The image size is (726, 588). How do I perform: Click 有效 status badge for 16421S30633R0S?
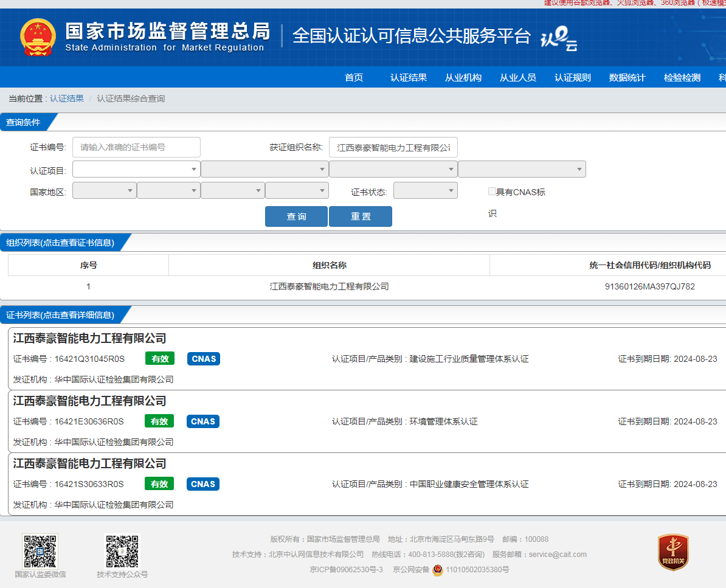click(159, 484)
